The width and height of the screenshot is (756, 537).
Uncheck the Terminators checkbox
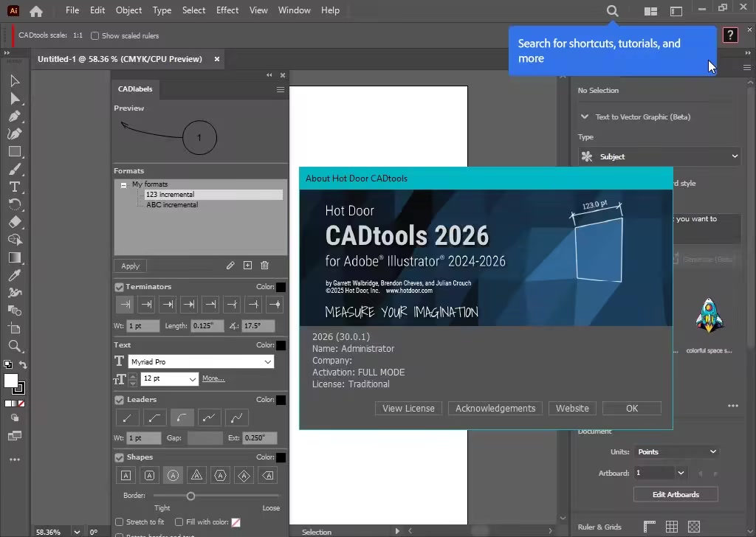click(x=119, y=287)
